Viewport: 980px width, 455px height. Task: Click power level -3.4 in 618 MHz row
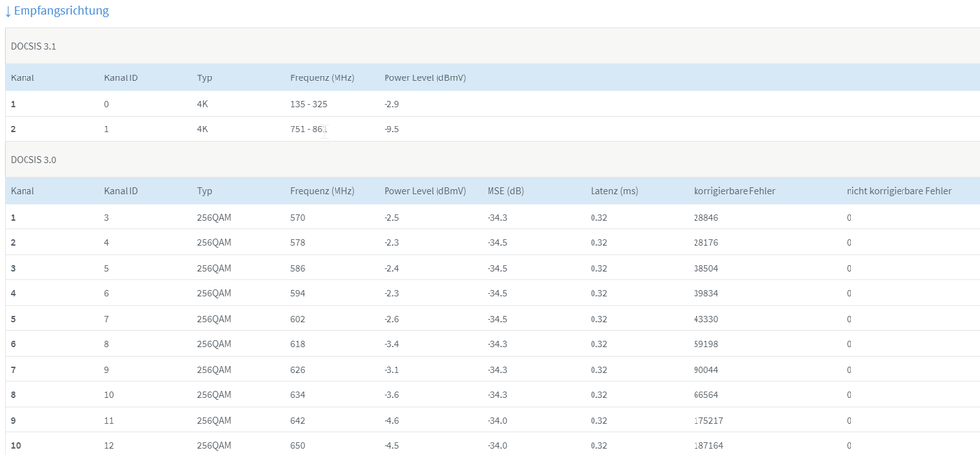pos(391,344)
